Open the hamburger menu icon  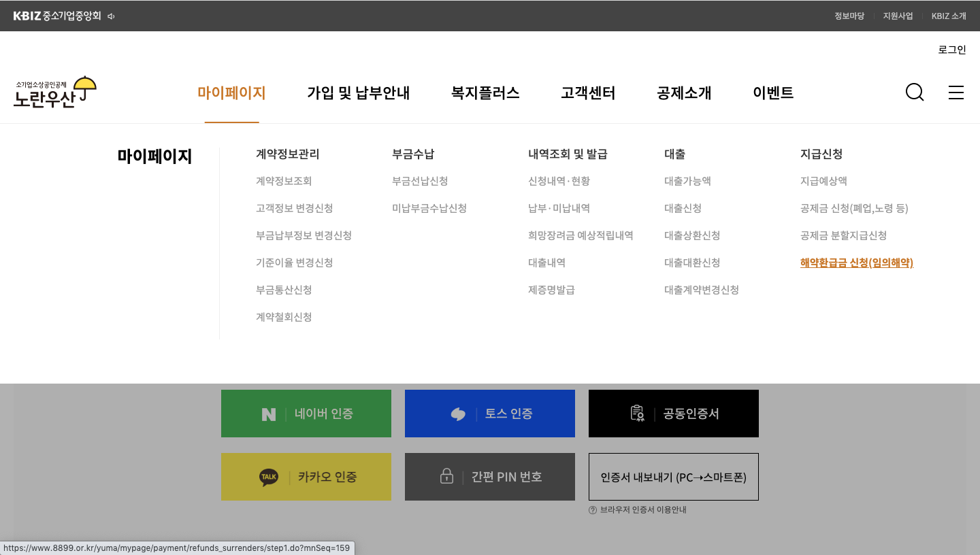point(955,92)
